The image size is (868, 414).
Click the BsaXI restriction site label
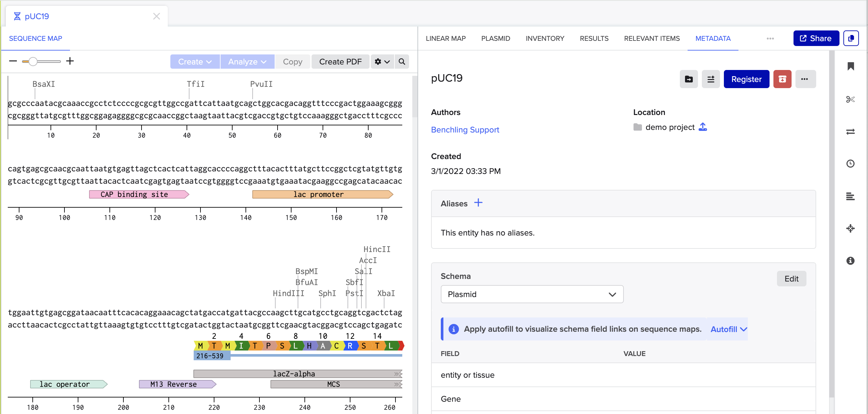(x=43, y=84)
